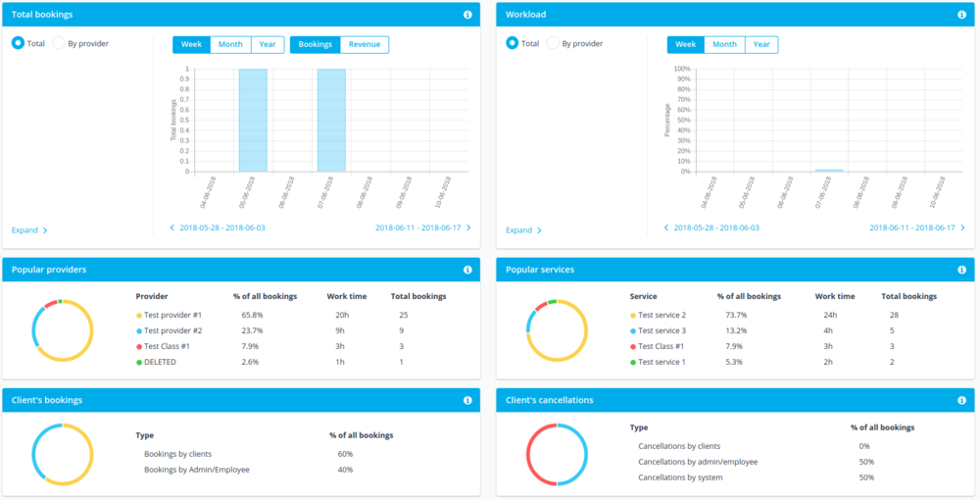This screenshot has width=980, height=500.
Task: Click info icon on Client's cancellations panel
Action: (961, 400)
